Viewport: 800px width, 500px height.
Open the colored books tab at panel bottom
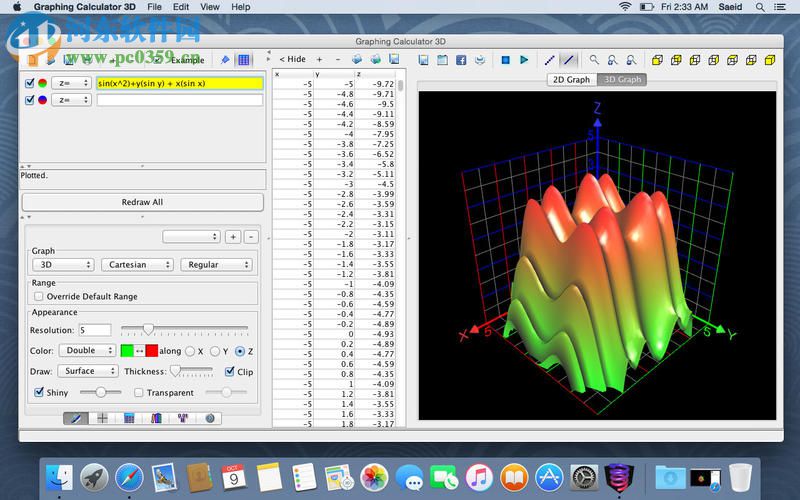pos(156,418)
